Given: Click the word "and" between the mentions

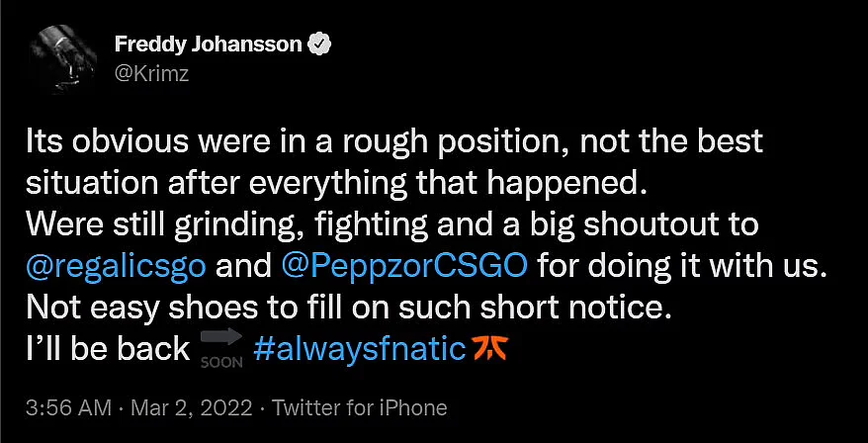Looking at the screenshot, I should (243, 267).
